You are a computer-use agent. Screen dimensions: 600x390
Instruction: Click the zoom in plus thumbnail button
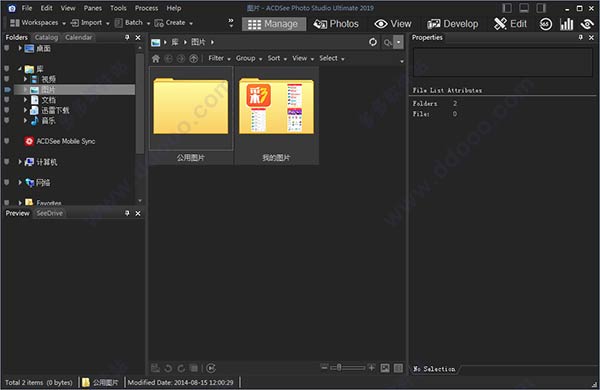(x=371, y=368)
